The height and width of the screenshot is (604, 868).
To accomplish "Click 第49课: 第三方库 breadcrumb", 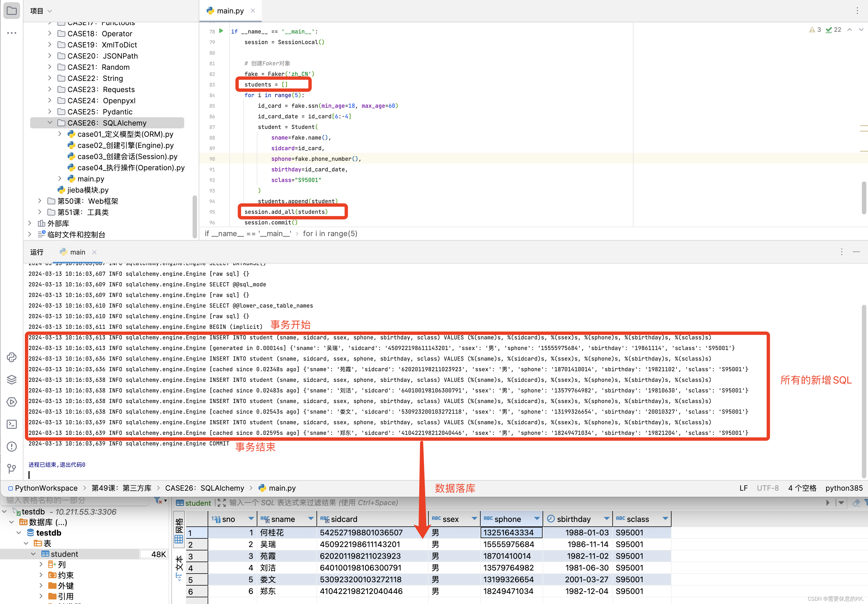I will coord(121,488).
